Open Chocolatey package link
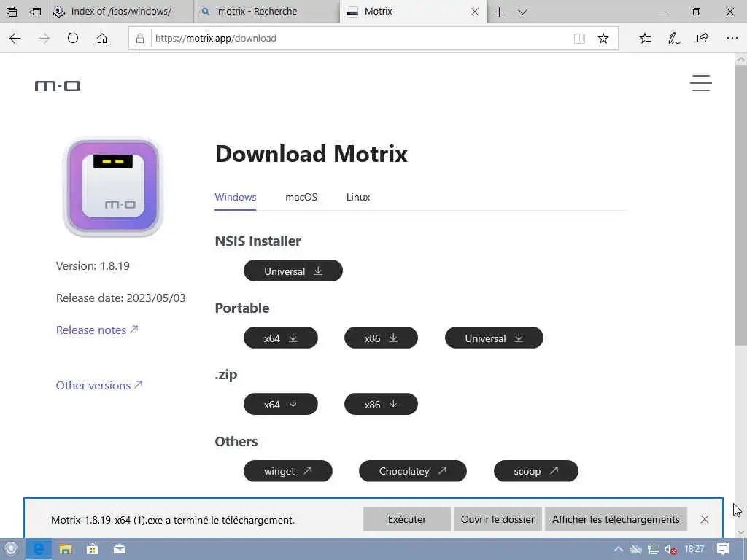747x560 pixels. point(413,471)
